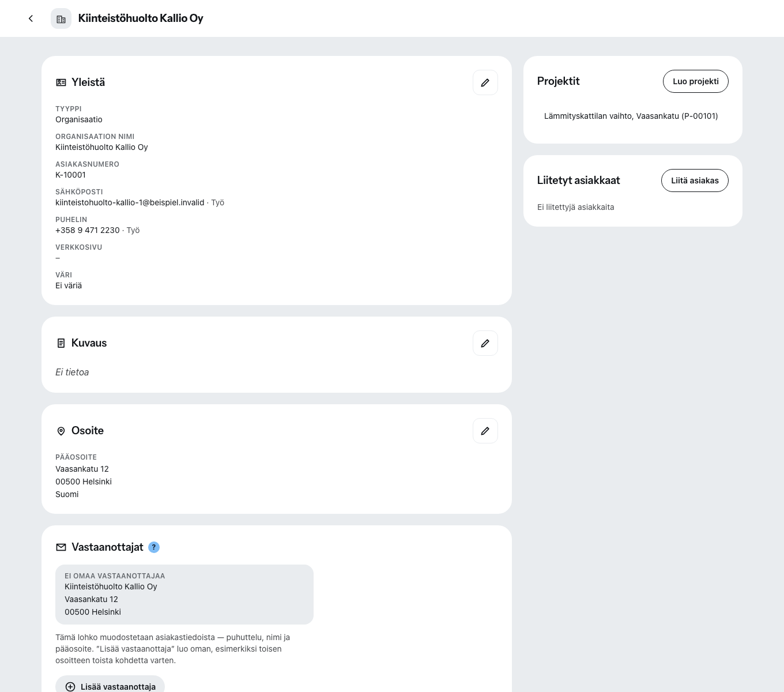Click the Liitä asiakas button
784x692 pixels.
point(695,180)
